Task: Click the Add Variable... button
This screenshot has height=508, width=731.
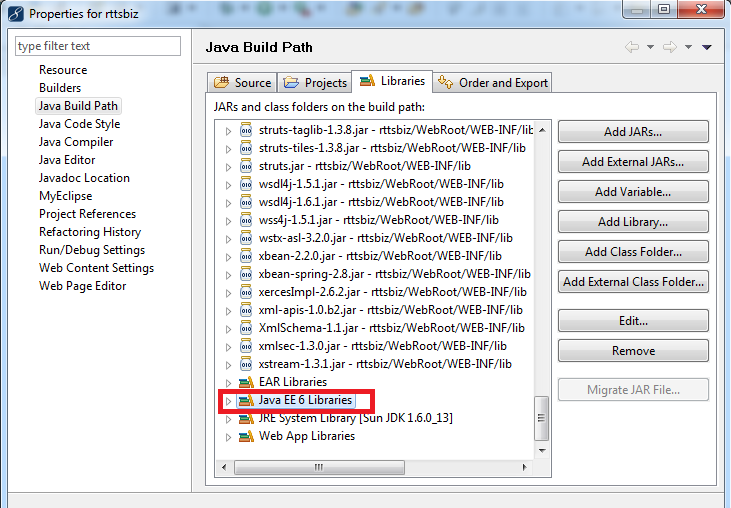Action: pyautogui.click(x=633, y=192)
